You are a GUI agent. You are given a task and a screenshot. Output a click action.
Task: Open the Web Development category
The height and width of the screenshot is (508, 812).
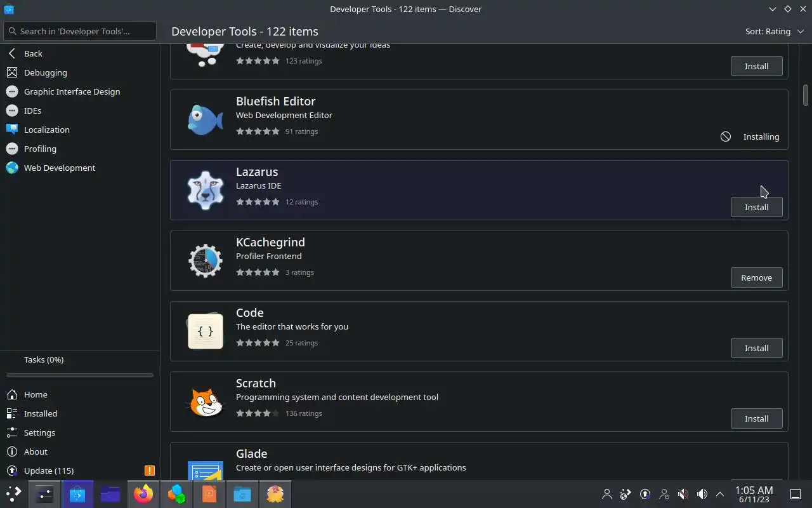coord(80,168)
